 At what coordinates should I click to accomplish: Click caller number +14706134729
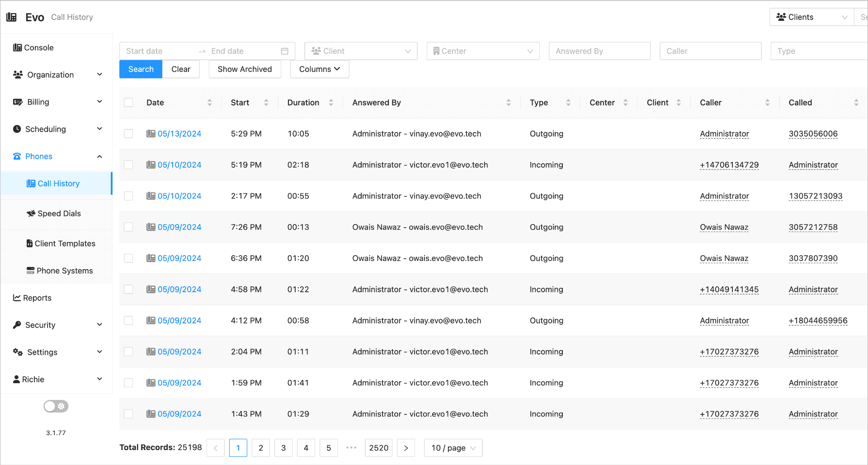729,165
